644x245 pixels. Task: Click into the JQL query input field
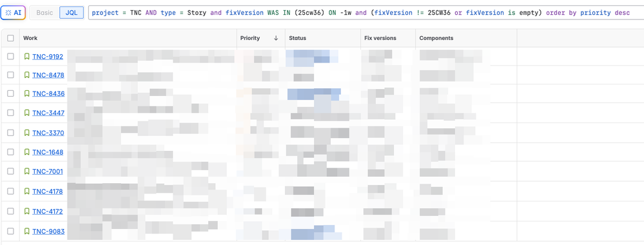[x=366, y=13]
